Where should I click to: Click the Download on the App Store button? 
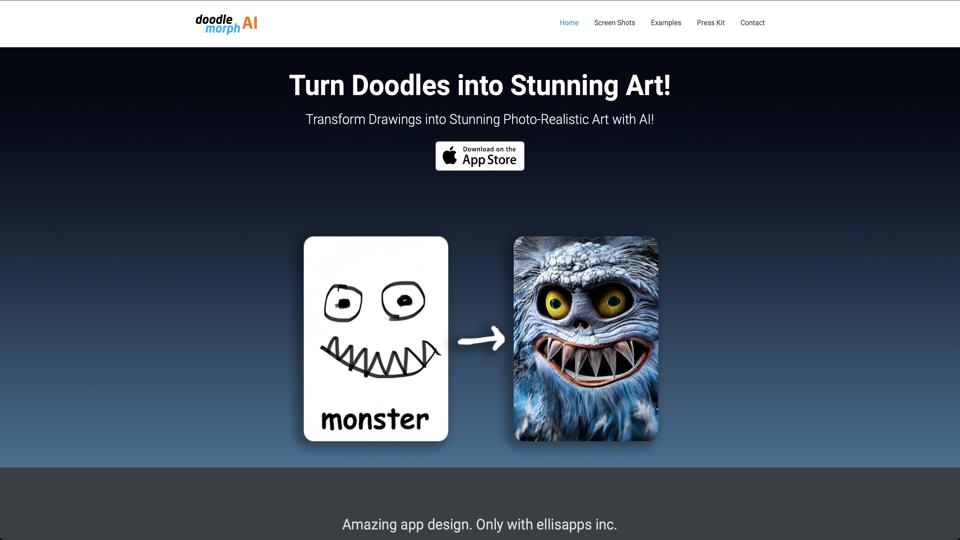[480, 156]
